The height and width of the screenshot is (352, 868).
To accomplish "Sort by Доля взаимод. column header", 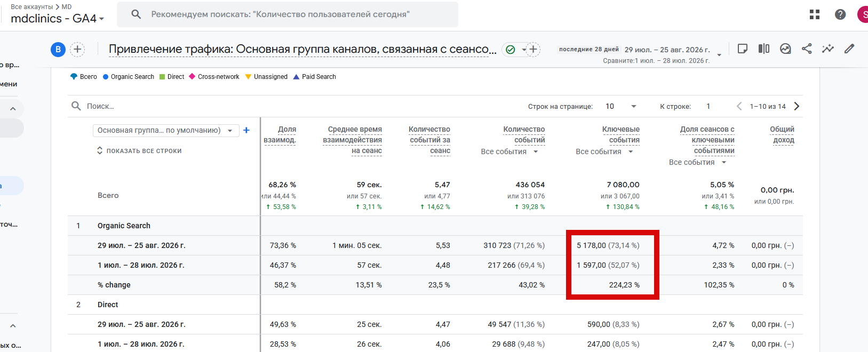I will [x=280, y=134].
